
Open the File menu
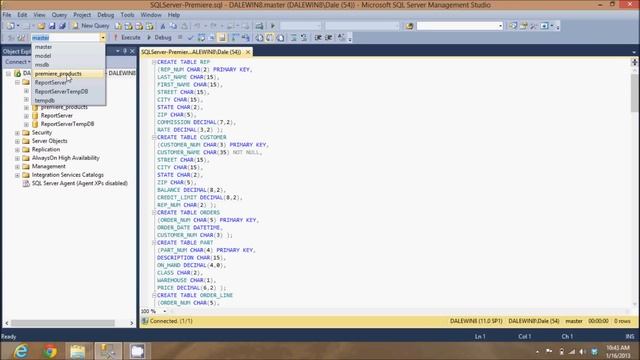[x=7, y=15]
